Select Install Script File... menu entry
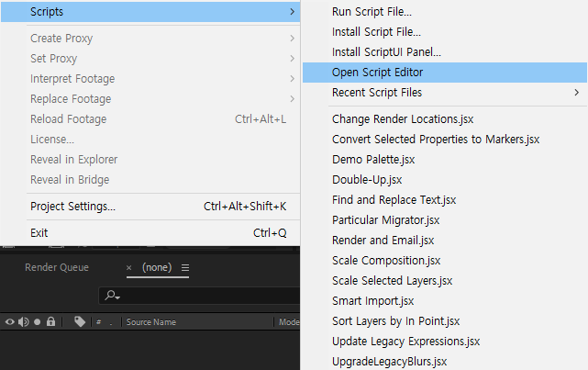The height and width of the screenshot is (370, 588). pyautogui.click(x=445, y=32)
